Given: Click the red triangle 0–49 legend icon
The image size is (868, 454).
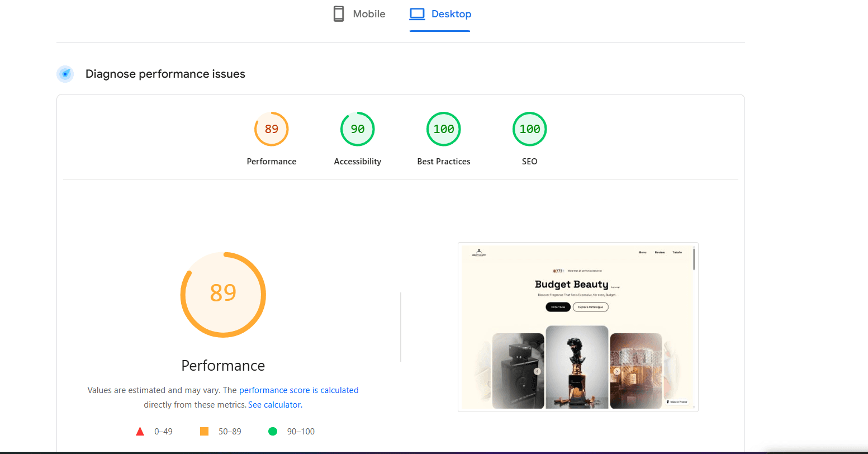Looking at the screenshot, I should pos(140,431).
